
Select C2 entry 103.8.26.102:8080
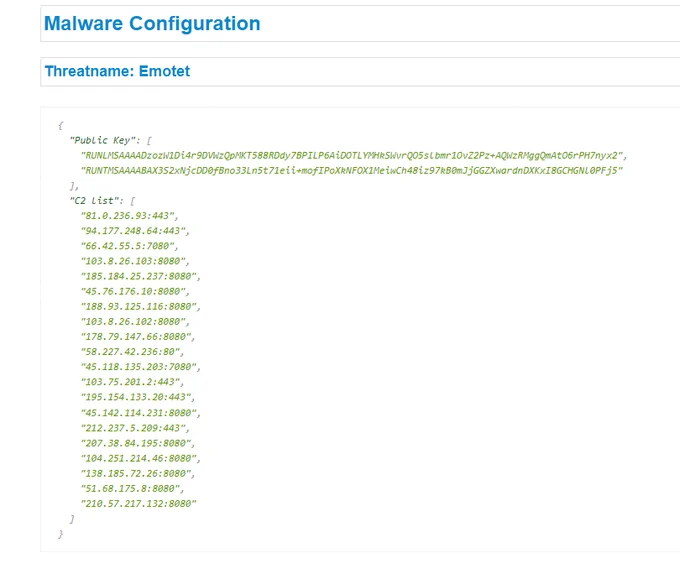point(133,322)
